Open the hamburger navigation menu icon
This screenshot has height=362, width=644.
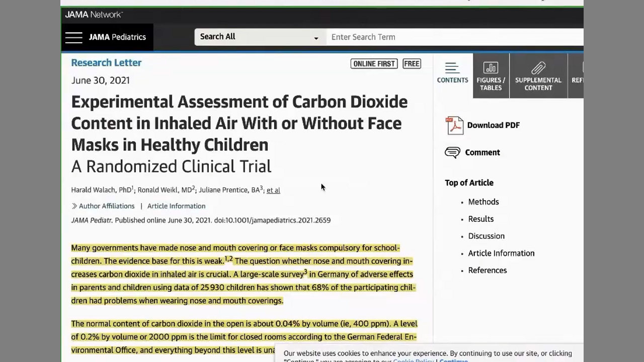73,37
